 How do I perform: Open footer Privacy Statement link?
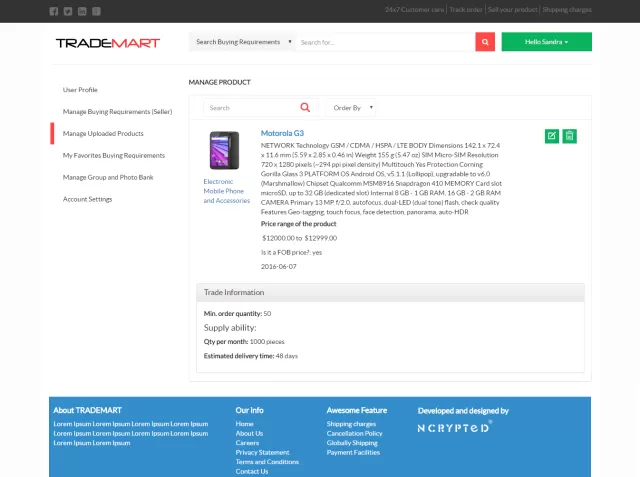click(262, 453)
